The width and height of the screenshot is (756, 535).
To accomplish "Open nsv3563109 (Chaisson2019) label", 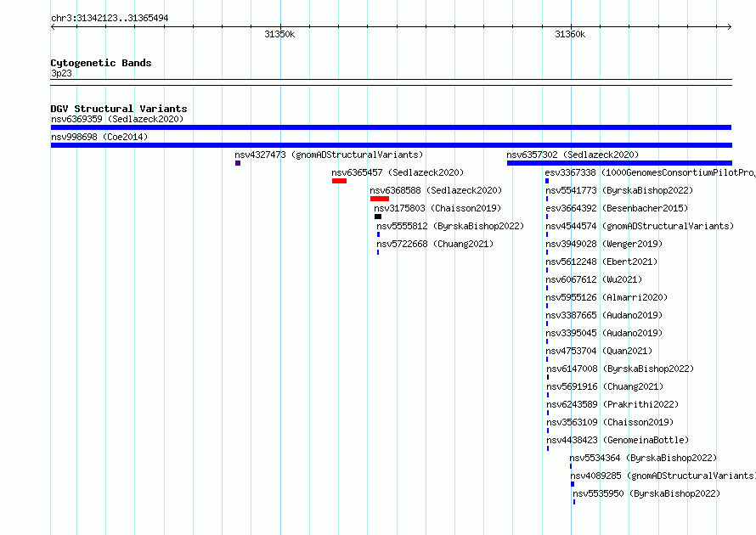I will [611, 422].
